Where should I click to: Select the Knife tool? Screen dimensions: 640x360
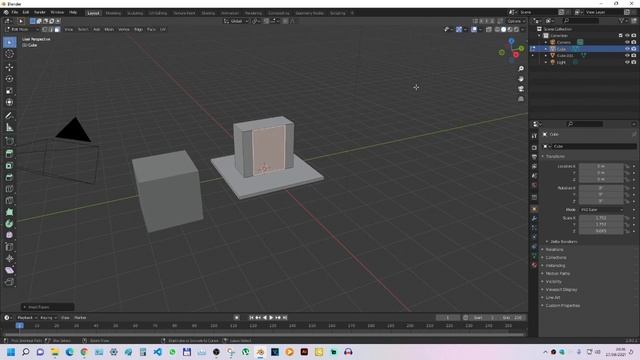[x=9, y=200]
